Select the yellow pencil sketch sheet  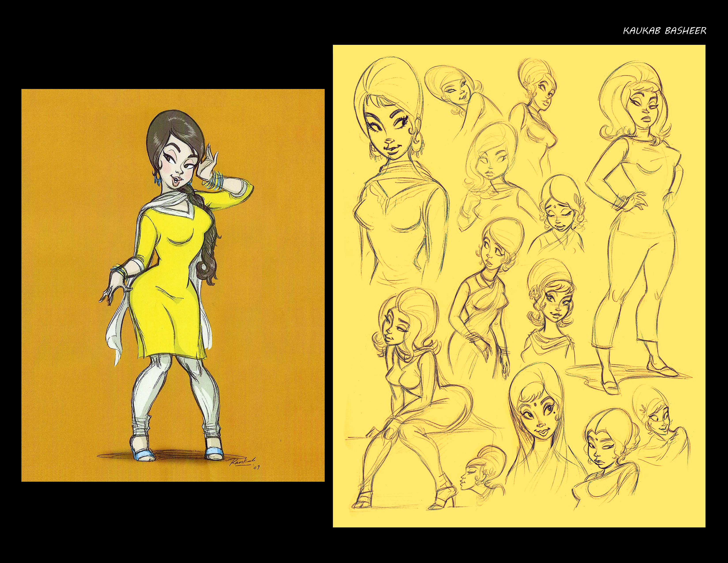519,286
